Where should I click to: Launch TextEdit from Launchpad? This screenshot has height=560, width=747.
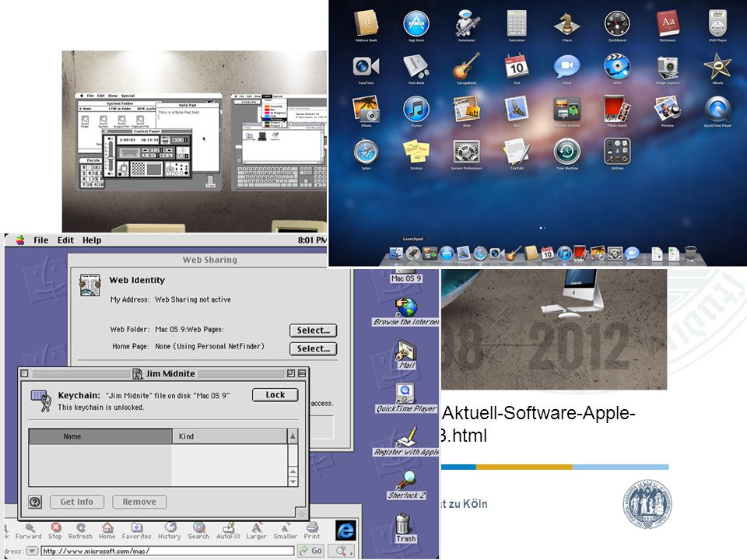click(x=517, y=152)
